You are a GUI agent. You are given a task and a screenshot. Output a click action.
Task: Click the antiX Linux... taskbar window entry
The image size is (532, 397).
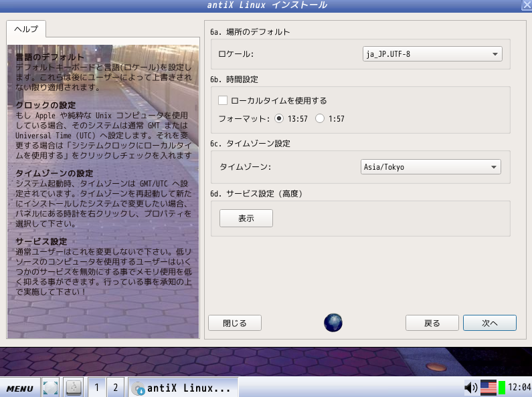tap(183, 388)
